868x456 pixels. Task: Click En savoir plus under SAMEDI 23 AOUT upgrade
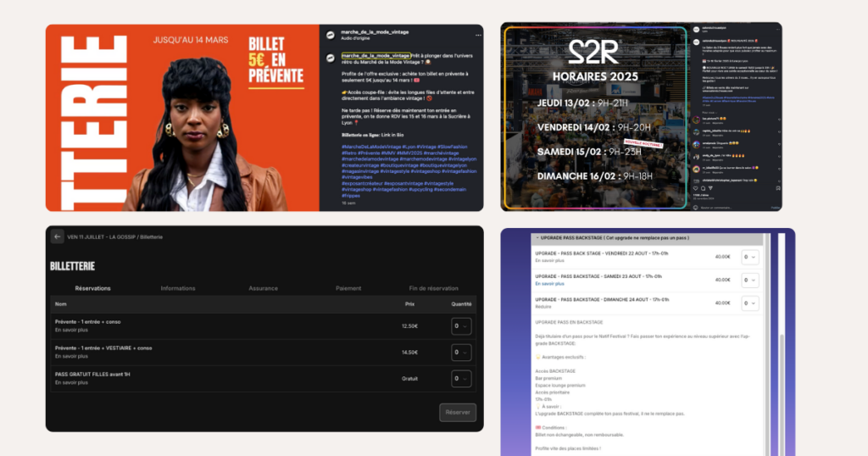[549, 284]
